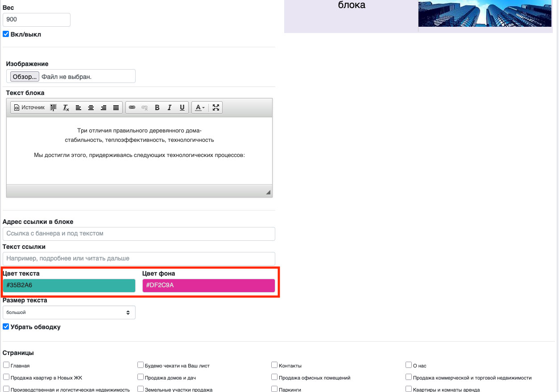The height and width of the screenshot is (392, 559).
Task: Enable the Контакты page checkbox
Action: [x=274, y=365]
